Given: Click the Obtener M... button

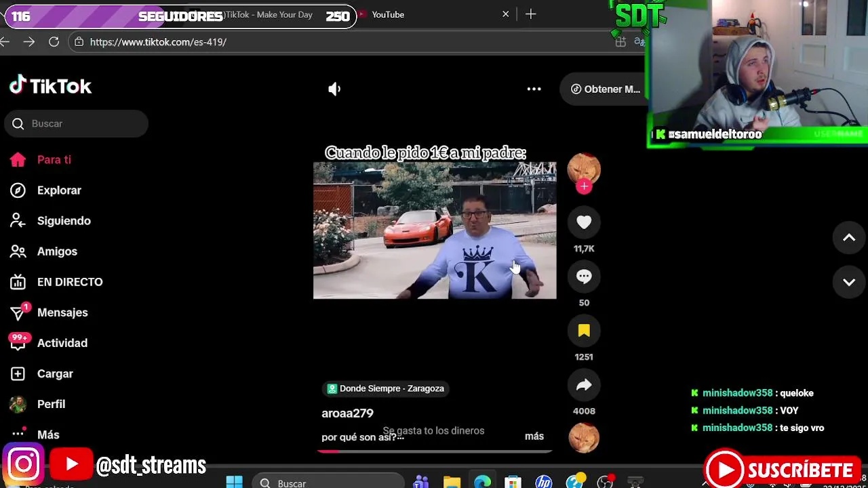Looking at the screenshot, I should click(605, 89).
